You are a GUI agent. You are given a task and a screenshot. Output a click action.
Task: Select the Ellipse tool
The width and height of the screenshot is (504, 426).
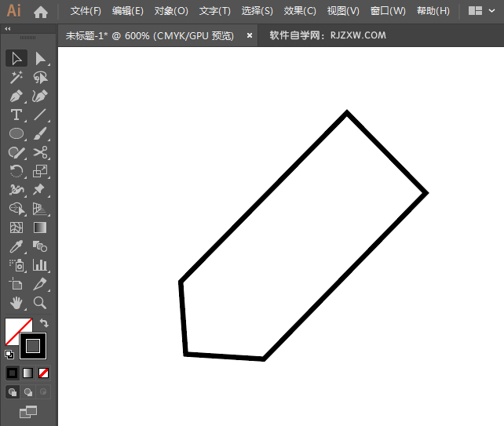[16, 133]
